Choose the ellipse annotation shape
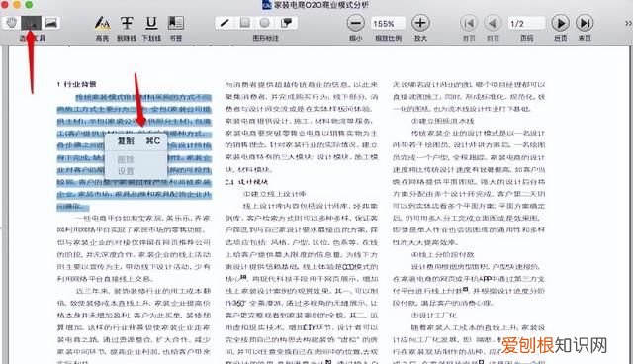Screen dimensions: 633x364 [265, 23]
